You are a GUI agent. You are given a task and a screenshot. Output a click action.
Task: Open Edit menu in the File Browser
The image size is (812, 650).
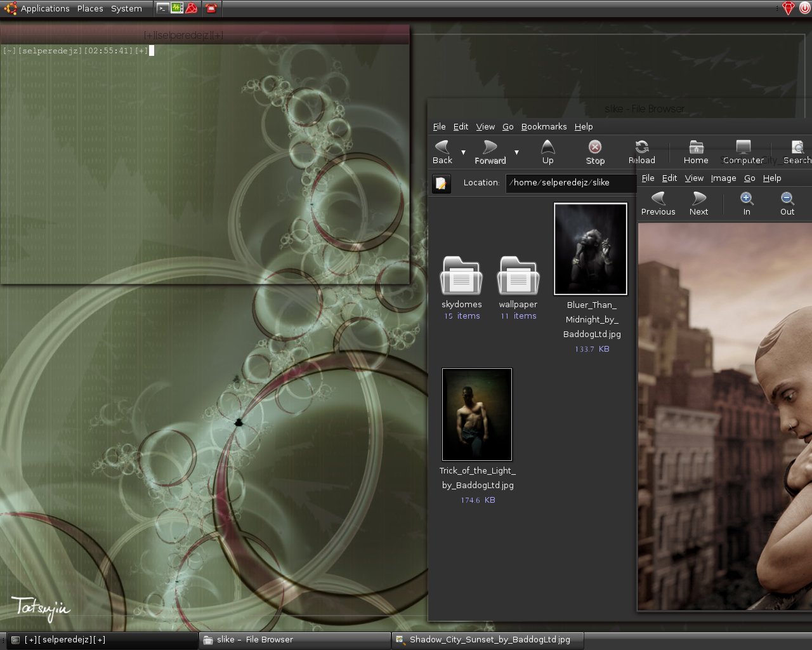[x=461, y=126]
